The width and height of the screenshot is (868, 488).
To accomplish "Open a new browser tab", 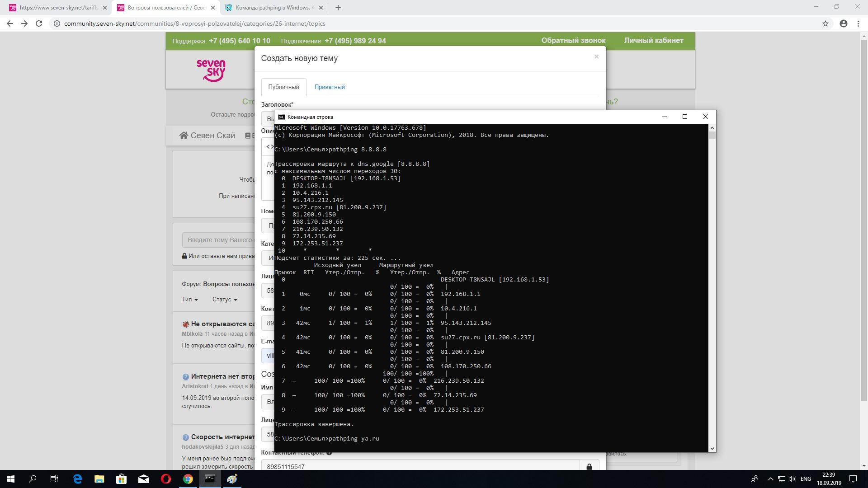I will coord(338,8).
